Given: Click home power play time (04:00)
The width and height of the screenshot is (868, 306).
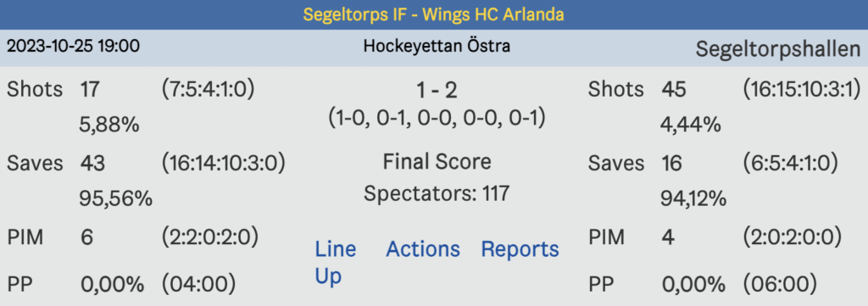Looking at the screenshot, I should 198,285.
